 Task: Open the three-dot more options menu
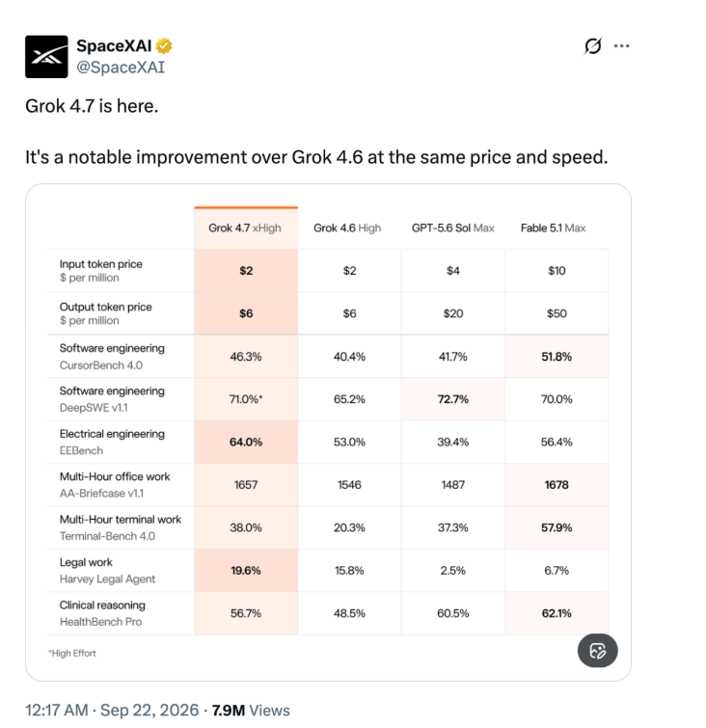click(x=621, y=46)
